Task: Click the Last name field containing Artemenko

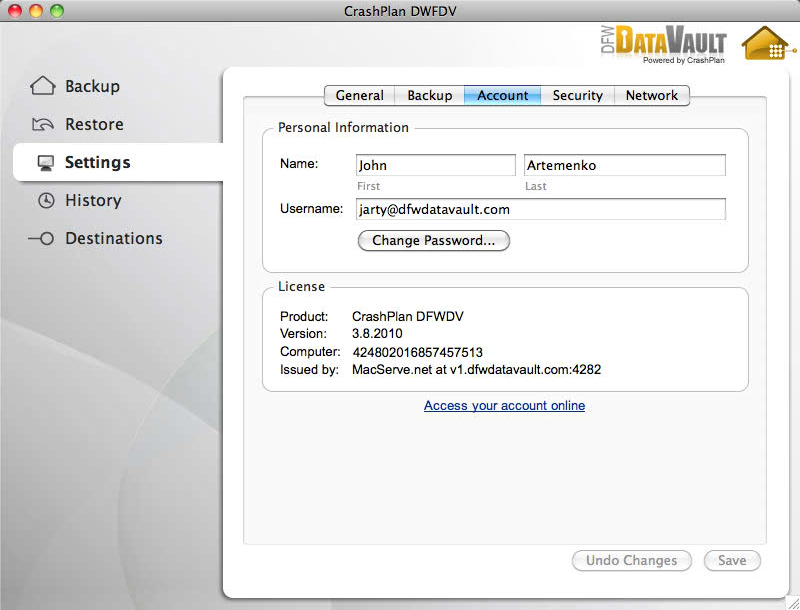Action: pos(624,165)
